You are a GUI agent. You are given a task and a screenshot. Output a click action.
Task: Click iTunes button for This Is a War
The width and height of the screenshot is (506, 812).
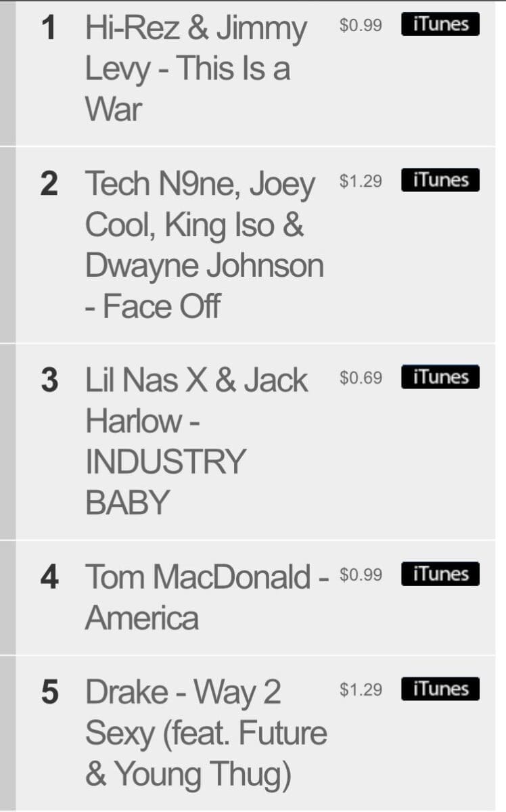click(x=440, y=24)
